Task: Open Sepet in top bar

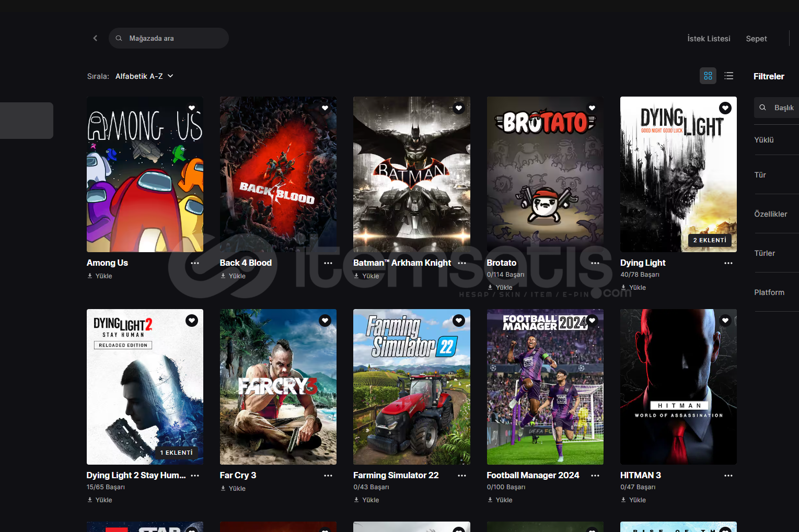Action: click(756, 39)
